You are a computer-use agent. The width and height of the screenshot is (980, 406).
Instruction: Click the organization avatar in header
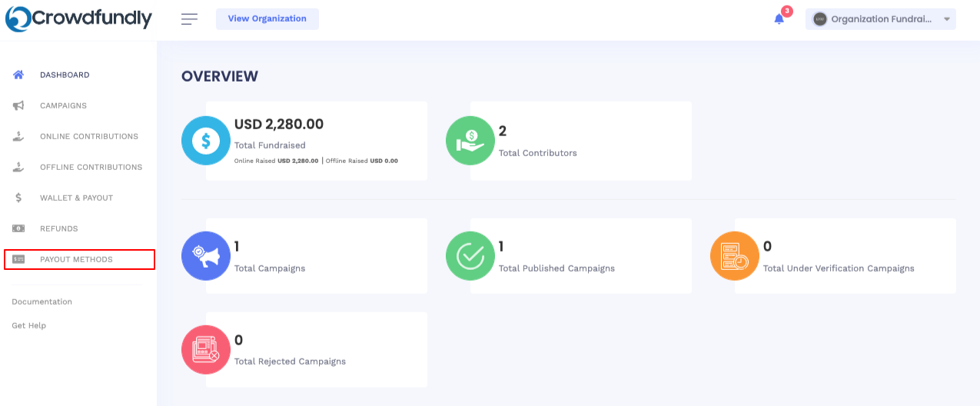(x=819, y=19)
